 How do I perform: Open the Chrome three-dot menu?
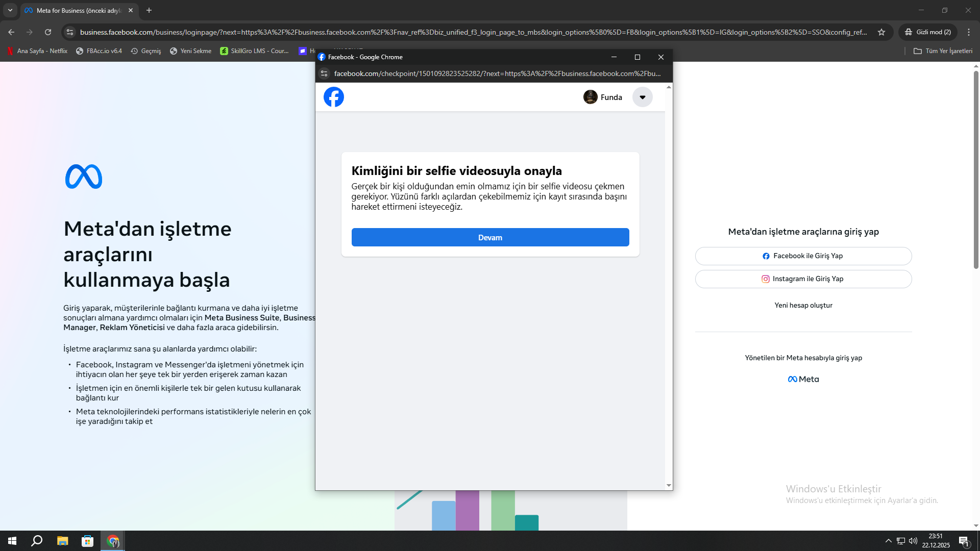coord(969,32)
